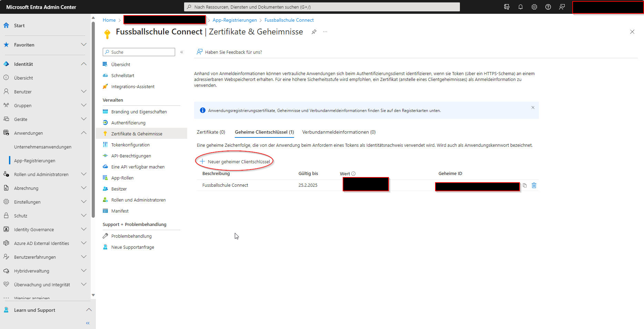Dismiss the blue information banner
Viewport: 644px width, 329px height.
(x=533, y=107)
